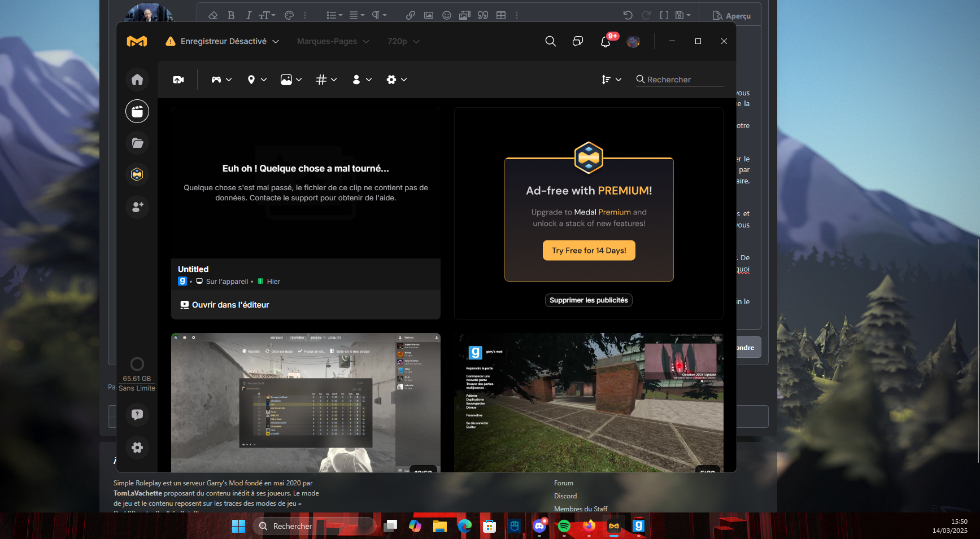Click Try Free for 14 Days button
This screenshot has height=539, width=980.
[x=589, y=251]
